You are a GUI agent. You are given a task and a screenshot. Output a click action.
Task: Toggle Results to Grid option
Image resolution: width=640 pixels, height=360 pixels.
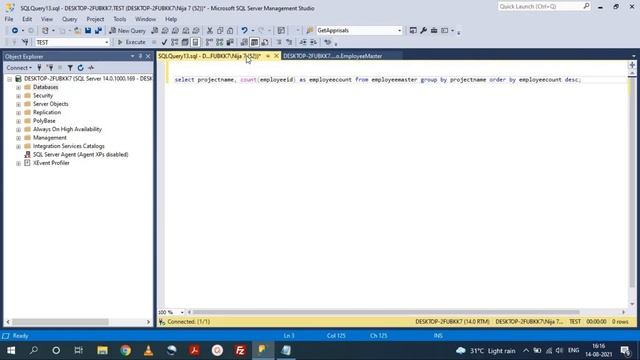click(x=254, y=42)
